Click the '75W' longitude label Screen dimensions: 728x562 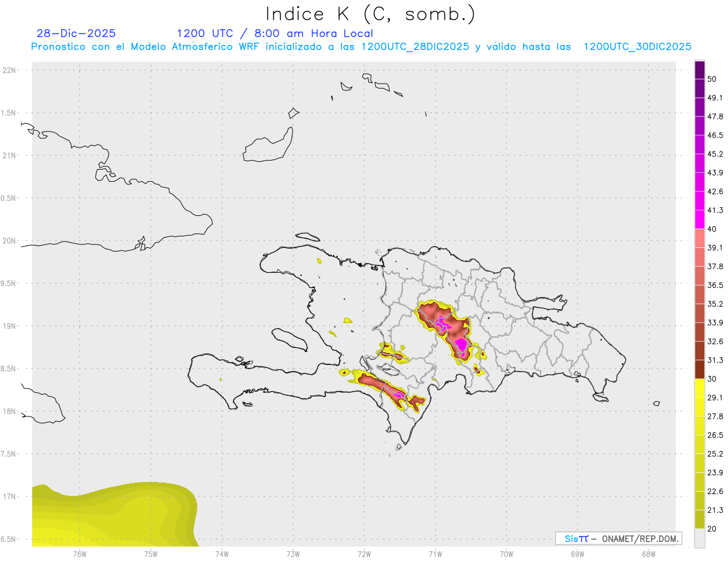click(x=150, y=554)
